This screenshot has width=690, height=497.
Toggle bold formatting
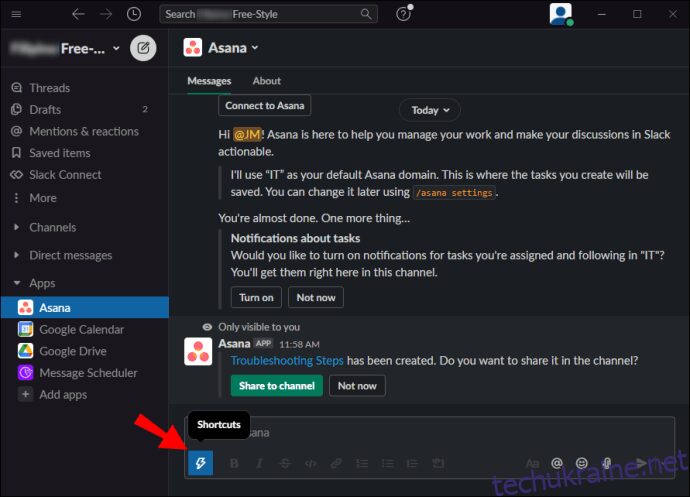pyautogui.click(x=234, y=463)
